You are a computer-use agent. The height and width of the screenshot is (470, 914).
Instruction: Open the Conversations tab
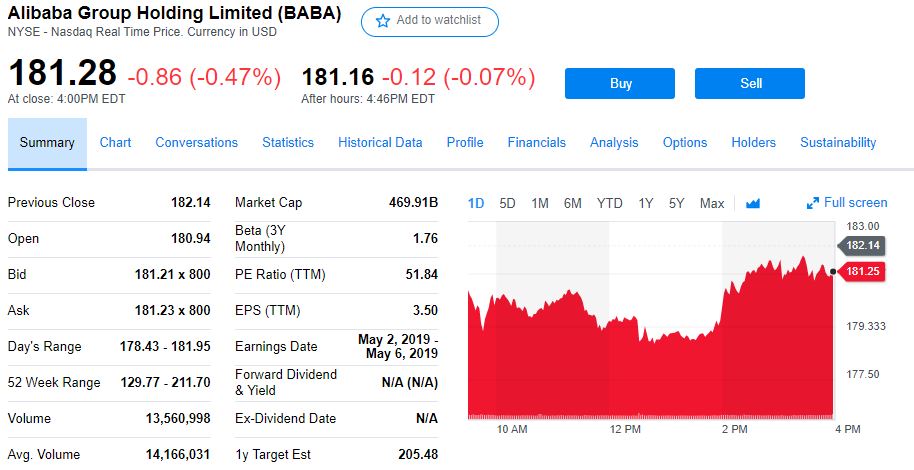[x=196, y=142]
